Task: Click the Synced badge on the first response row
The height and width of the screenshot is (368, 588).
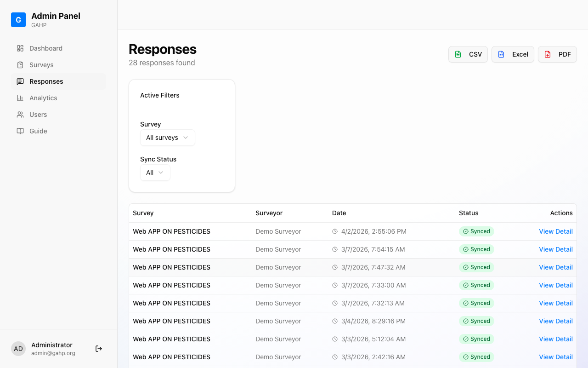Action: tap(476, 231)
